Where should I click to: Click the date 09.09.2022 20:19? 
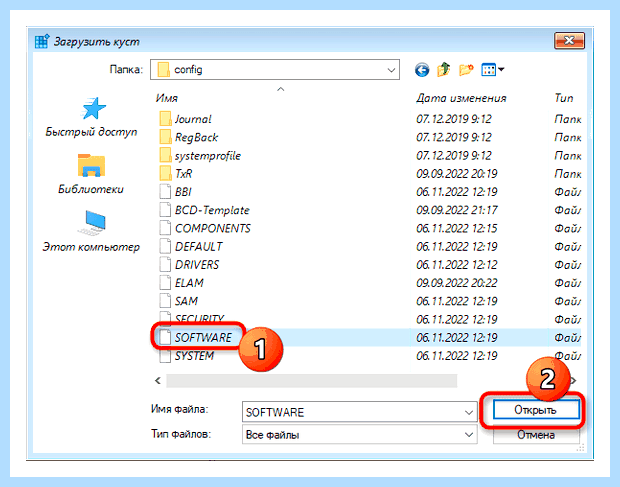click(x=457, y=174)
